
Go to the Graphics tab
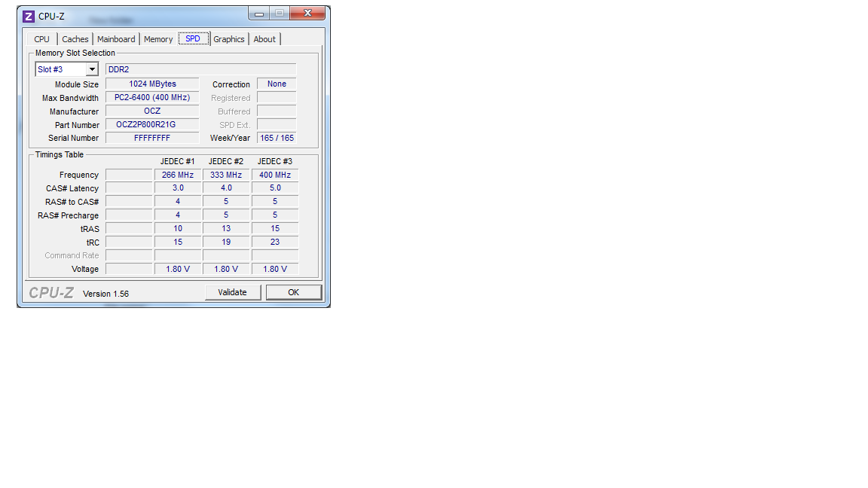point(229,39)
